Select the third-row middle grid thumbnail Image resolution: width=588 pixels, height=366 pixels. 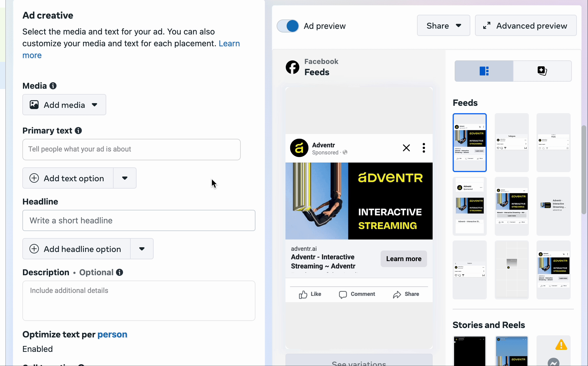tap(511, 270)
